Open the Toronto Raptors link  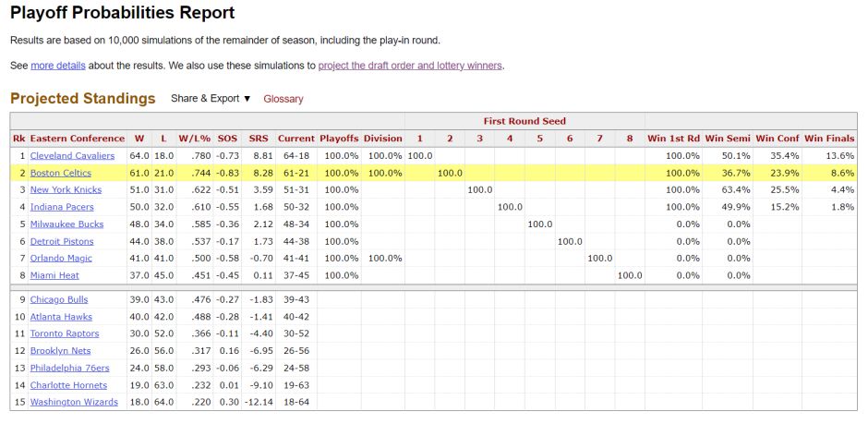click(65, 333)
